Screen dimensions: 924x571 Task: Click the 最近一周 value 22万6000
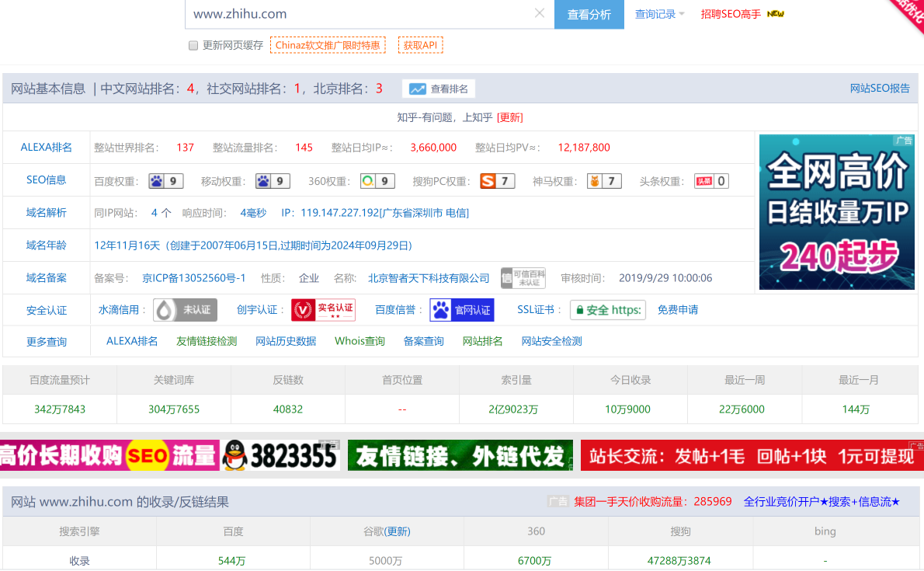click(x=742, y=409)
